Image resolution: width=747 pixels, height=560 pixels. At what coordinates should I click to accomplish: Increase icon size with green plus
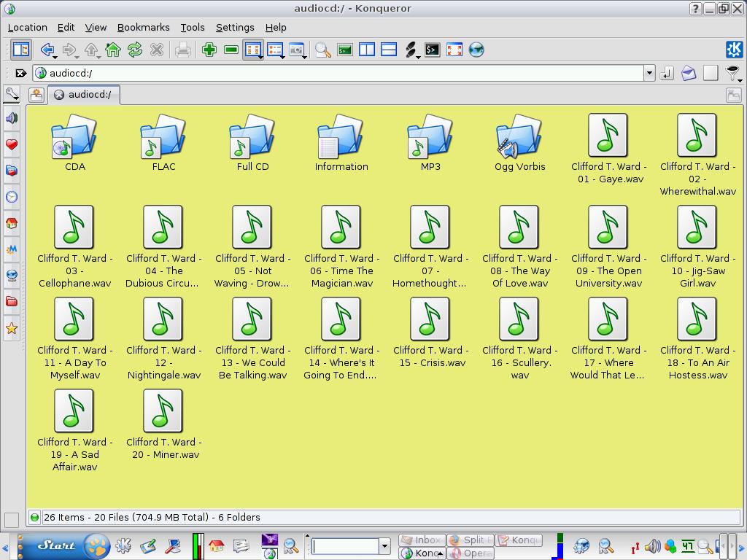[209, 50]
